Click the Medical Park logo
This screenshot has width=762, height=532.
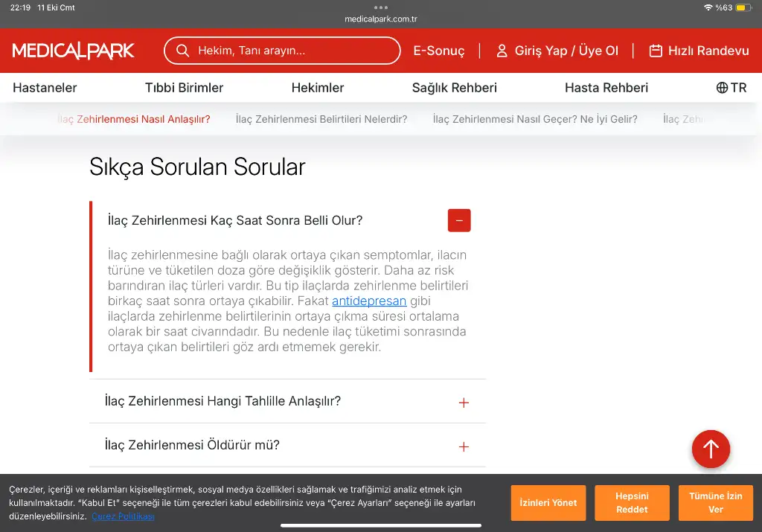(73, 51)
